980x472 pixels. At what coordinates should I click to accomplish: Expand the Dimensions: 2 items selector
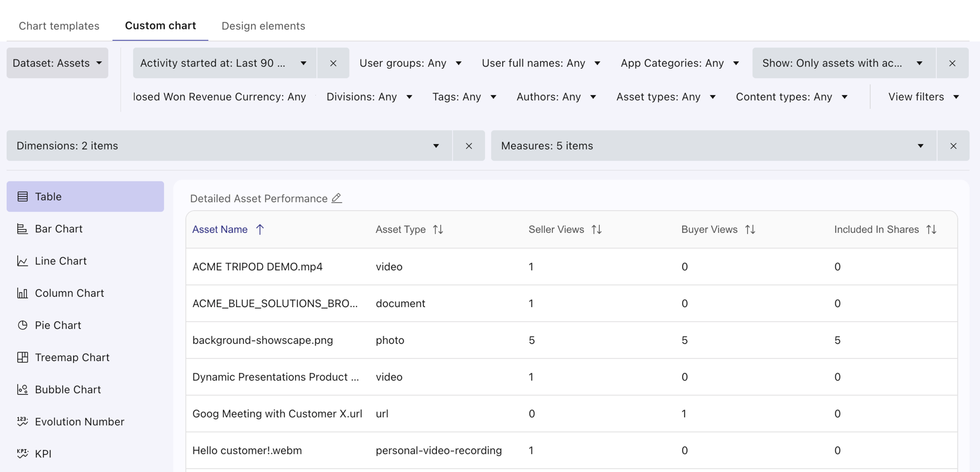click(x=230, y=146)
